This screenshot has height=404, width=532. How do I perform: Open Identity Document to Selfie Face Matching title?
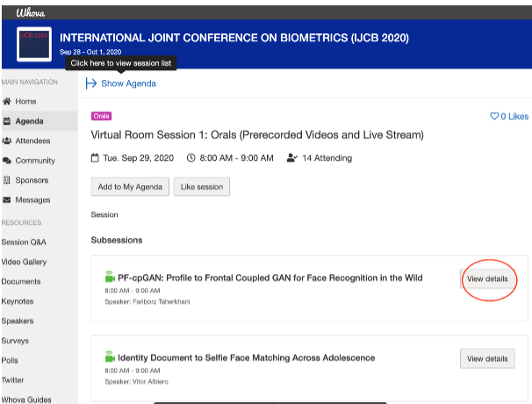pyautogui.click(x=247, y=357)
